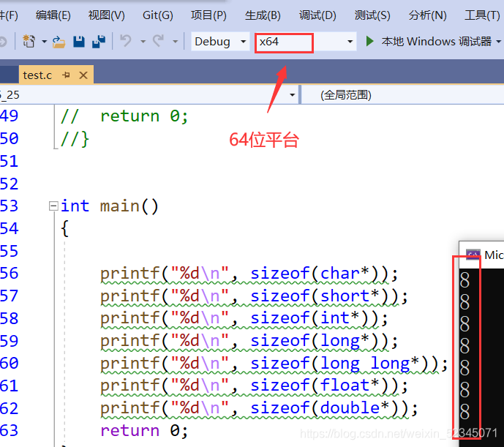
Task: Click the sizeof(long long*) printf line
Action: point(274,364)
